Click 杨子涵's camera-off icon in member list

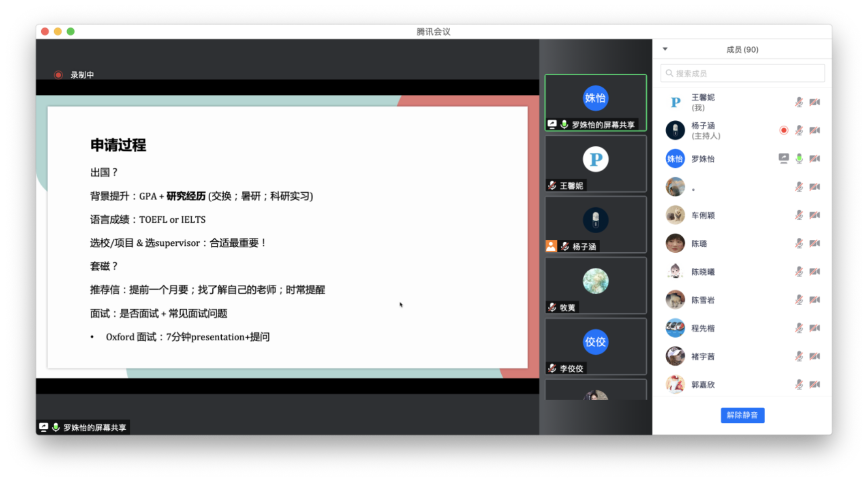click(x=815, y=130)
